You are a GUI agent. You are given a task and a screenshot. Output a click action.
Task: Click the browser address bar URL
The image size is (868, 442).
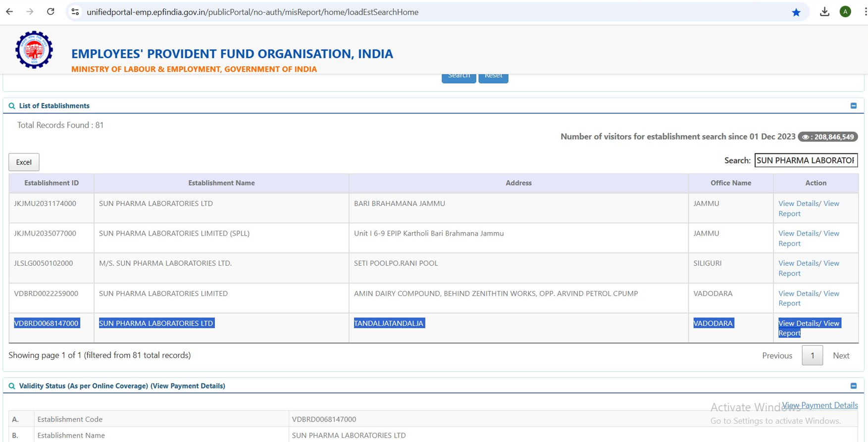pyautogui.click(x=253, y=12)
